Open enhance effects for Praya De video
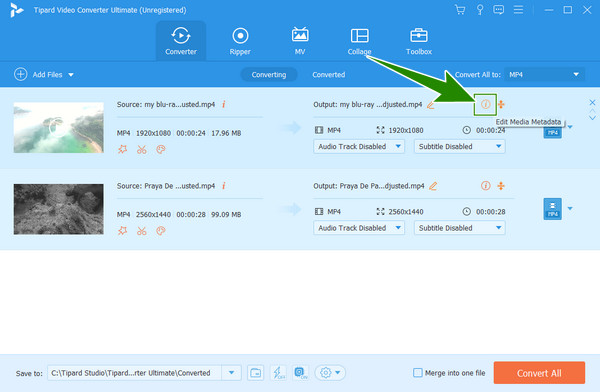 (x=122, y=231)
